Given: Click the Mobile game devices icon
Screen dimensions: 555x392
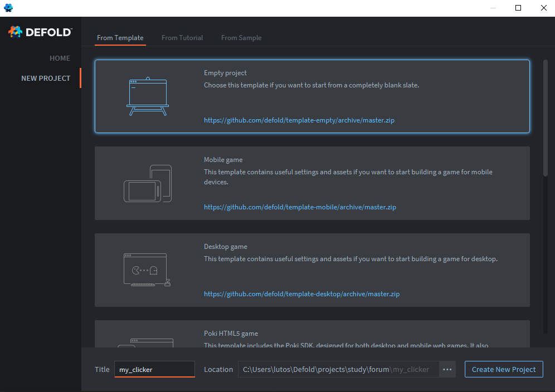Looking at the screenshot, I should coord(147,183).
